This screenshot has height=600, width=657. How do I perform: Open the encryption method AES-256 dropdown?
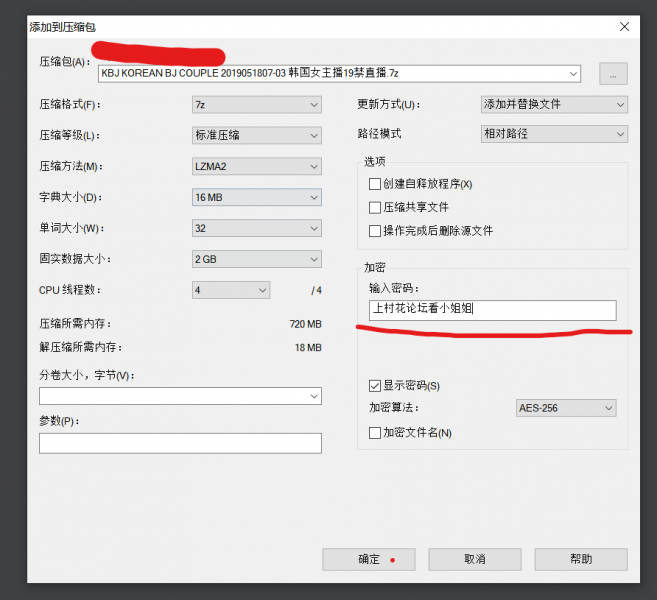pyautogui.click(x=566, y=408)
